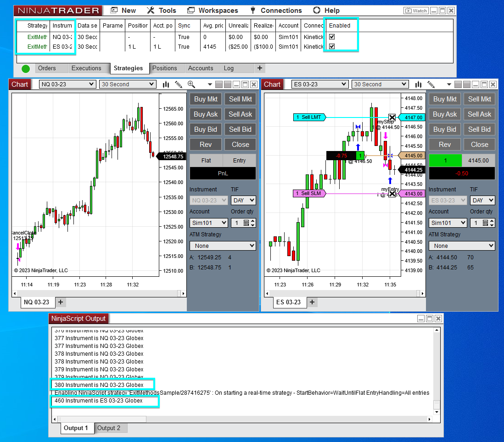Click Close button in ES chart trader
Viewport: 504px width, 442px height.
click(x=479, y=145)
